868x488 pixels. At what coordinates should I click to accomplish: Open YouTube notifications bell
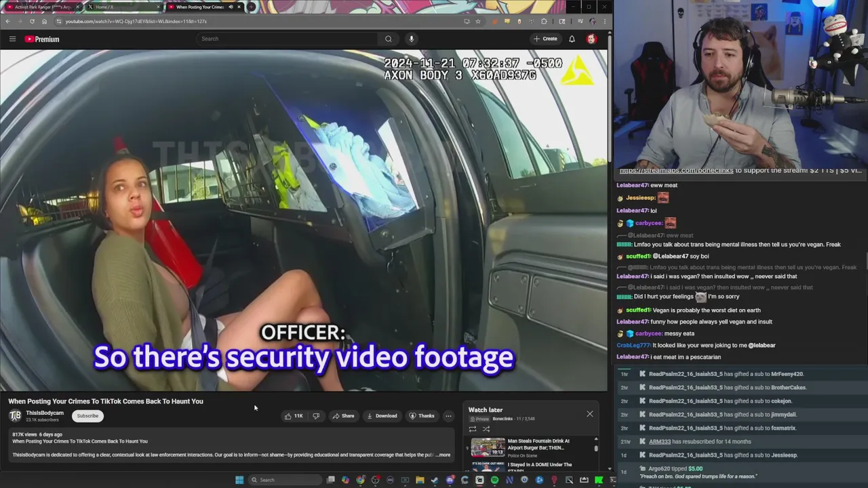pos(572,39)
